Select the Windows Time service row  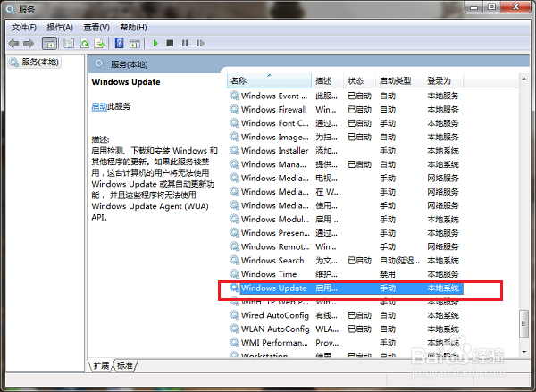click(346, 274)
